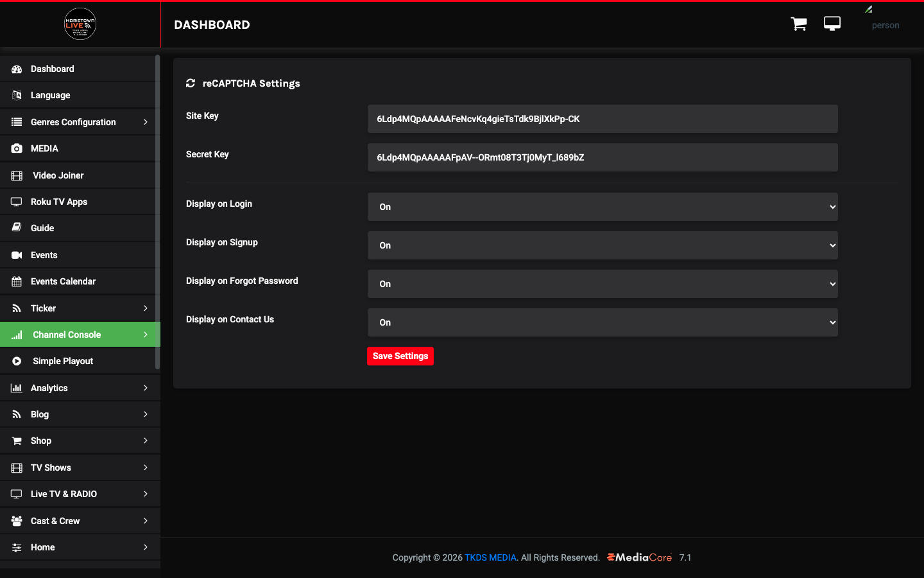Follow the TKDS MEDIA footer link
The image size is (924, 578).
click(490, 557)
